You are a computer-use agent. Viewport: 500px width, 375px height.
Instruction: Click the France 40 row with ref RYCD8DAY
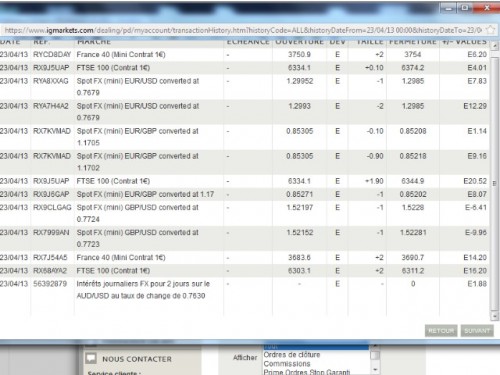coord(245,55)
